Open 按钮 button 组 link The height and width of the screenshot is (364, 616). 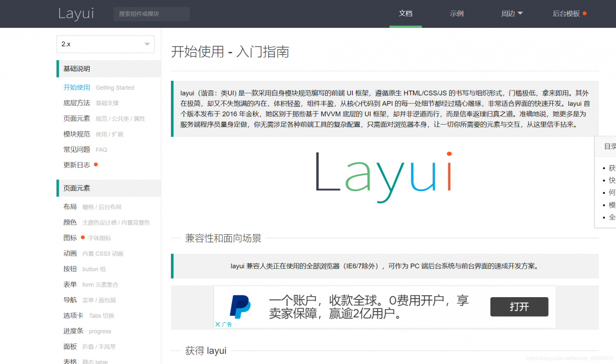(x=84, y=269)
